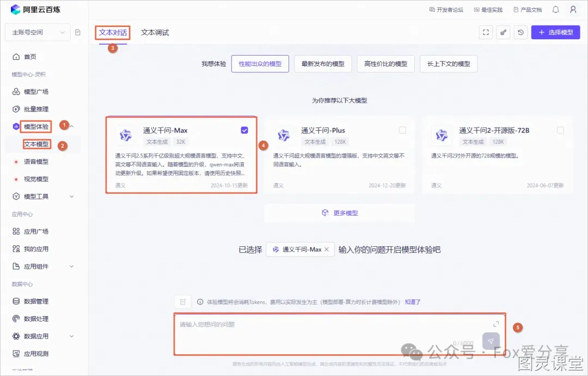Dismiss the notice with 知道了

(413, 302)
